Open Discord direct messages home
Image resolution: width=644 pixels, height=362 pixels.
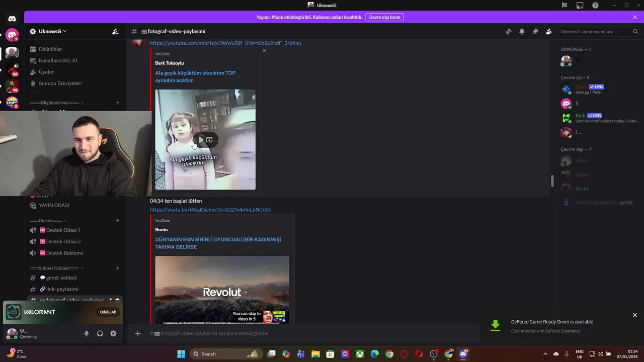point(12,19)
